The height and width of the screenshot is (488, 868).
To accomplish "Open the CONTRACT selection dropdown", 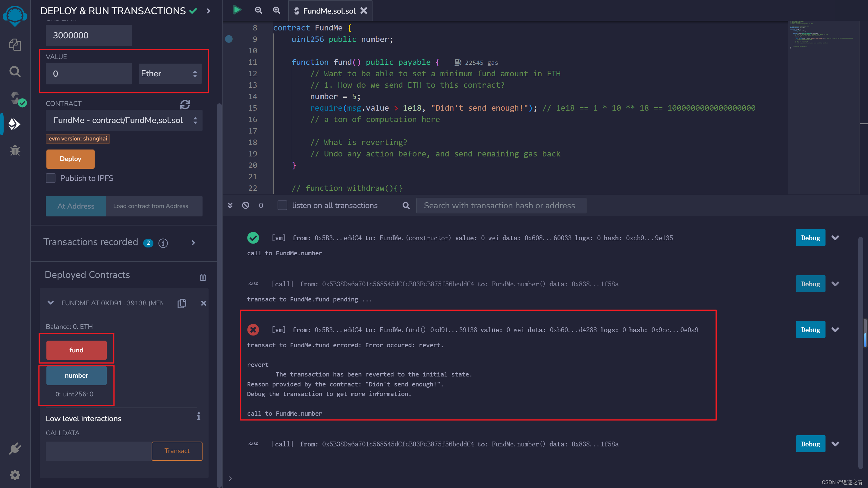I will click(x=124, y=120).
